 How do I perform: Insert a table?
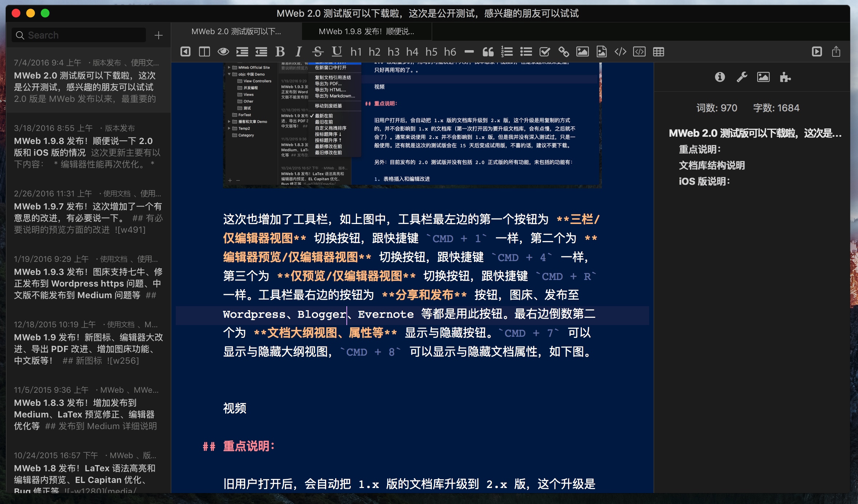(x=658, y=52)
